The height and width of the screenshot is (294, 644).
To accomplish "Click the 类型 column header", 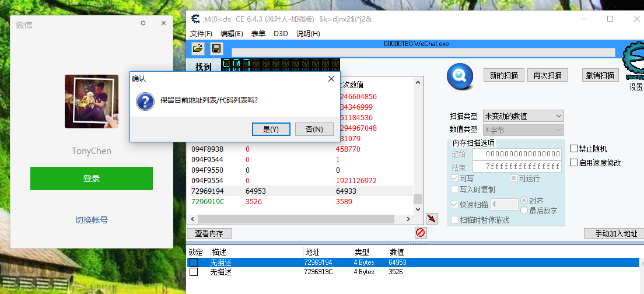I will (x=370, y=251).
